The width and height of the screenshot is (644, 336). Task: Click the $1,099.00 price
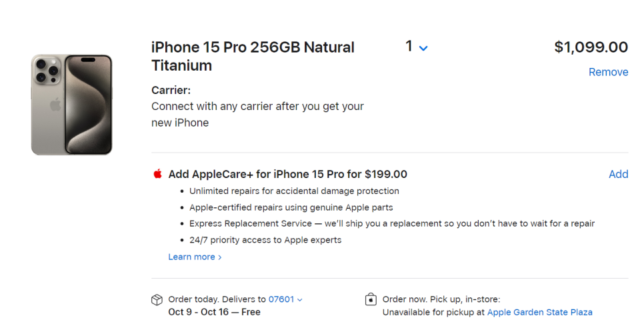[x=591, y=47]
